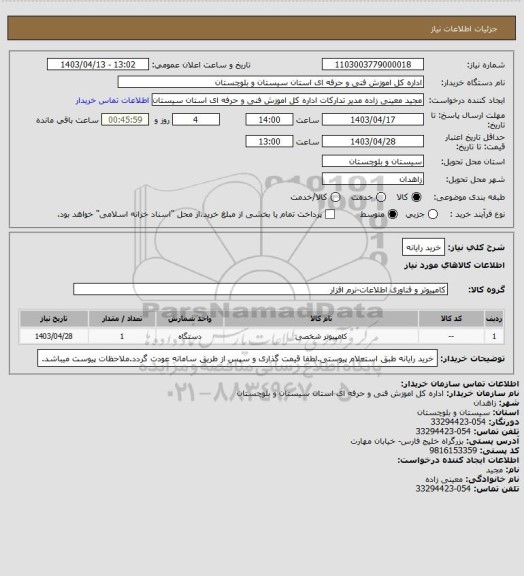Click the need number field 1103003779000018

pos(373,65)
